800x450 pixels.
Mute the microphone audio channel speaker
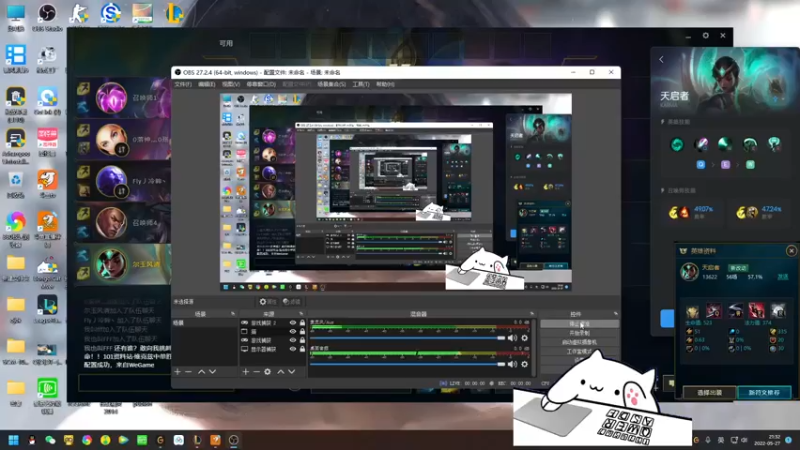pos(512,338)
